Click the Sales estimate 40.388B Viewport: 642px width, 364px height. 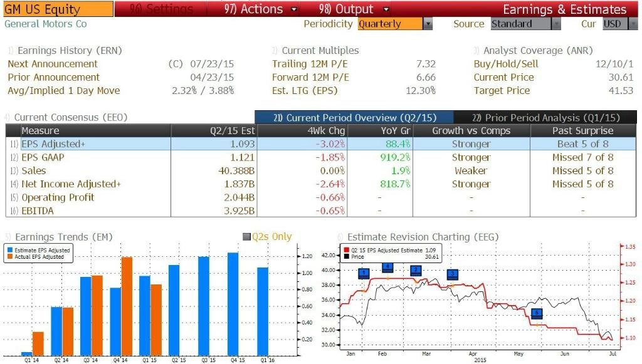236,170
